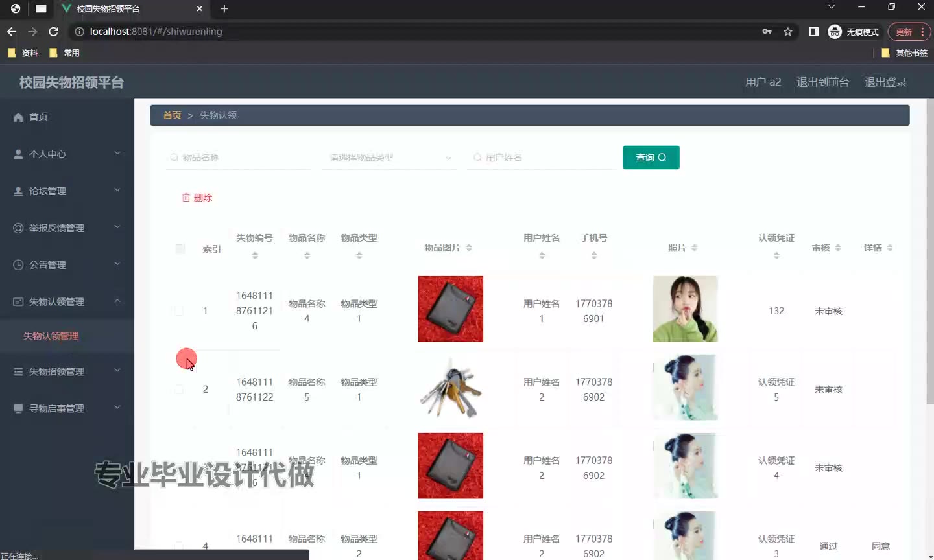Open the user photo in row 1
This screenshot has width=934, height=560.
(685, 309)
